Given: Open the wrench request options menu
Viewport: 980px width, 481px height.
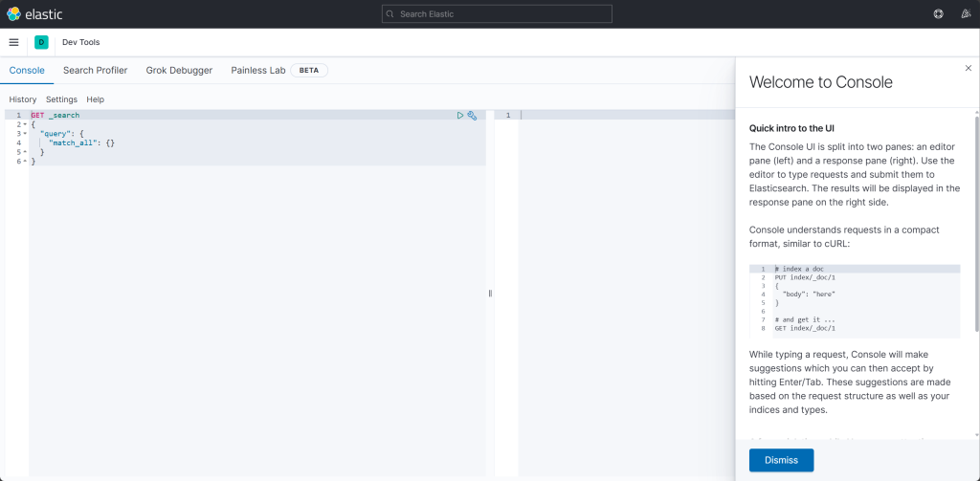Looking at the screenshot, I should pos(472,115).
